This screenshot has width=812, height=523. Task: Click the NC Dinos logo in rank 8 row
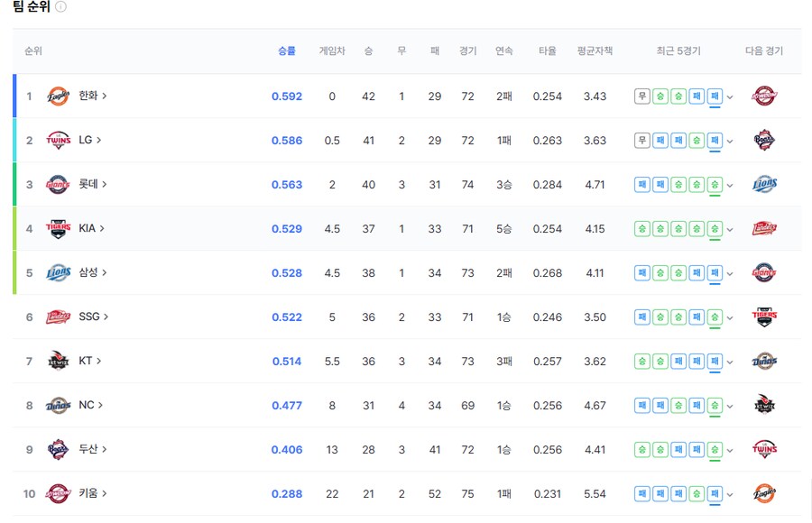[58, 406]
